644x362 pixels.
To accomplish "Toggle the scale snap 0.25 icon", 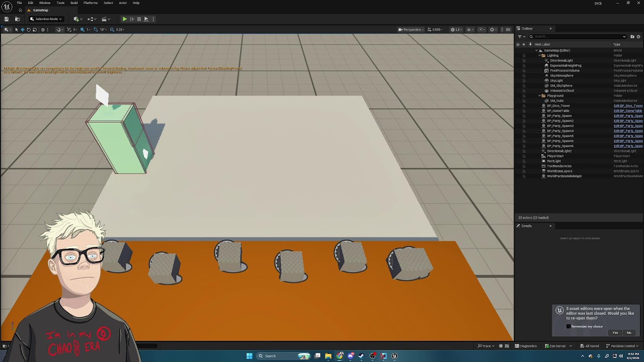I will [x=112, y=30].
